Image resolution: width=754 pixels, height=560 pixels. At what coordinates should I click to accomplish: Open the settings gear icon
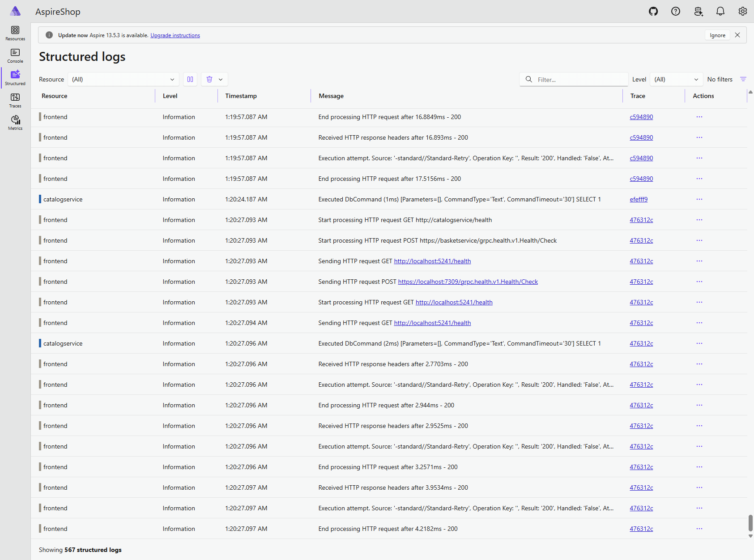[x=743, y=11]
